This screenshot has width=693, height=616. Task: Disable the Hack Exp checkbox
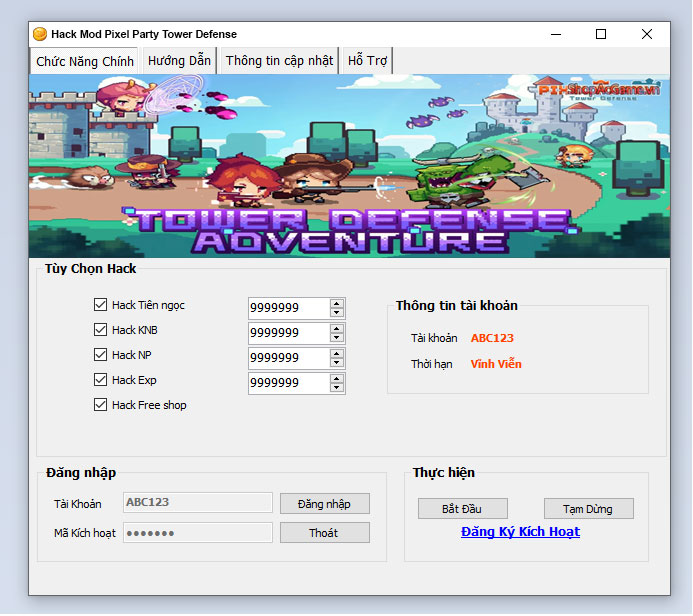pyautogui.click(x=100, y=380)
